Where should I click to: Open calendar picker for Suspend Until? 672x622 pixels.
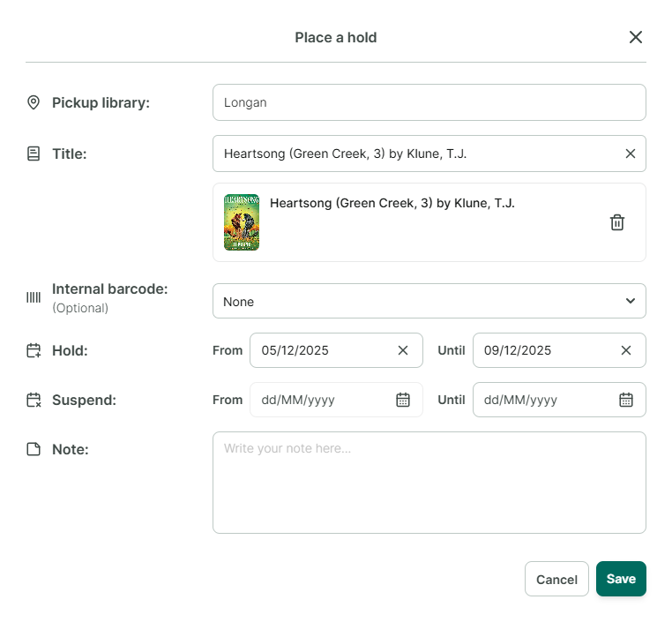coord(626,400)
